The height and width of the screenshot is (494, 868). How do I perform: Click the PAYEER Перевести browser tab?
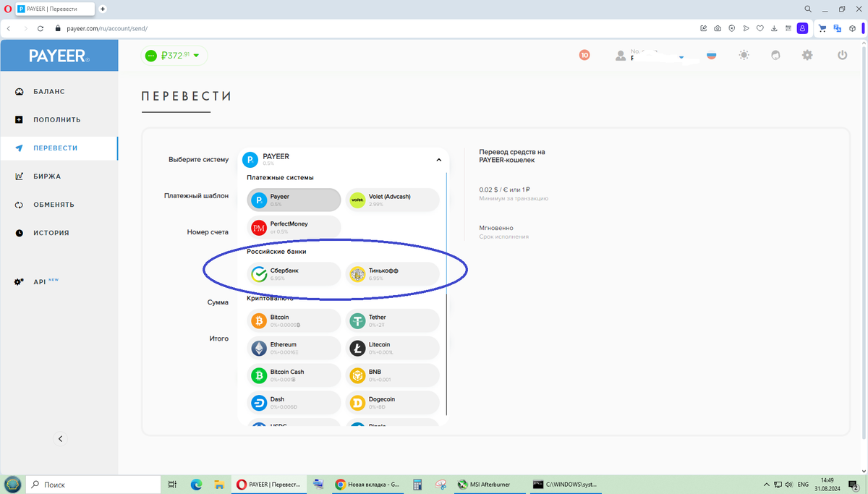[x=54, y=9]
